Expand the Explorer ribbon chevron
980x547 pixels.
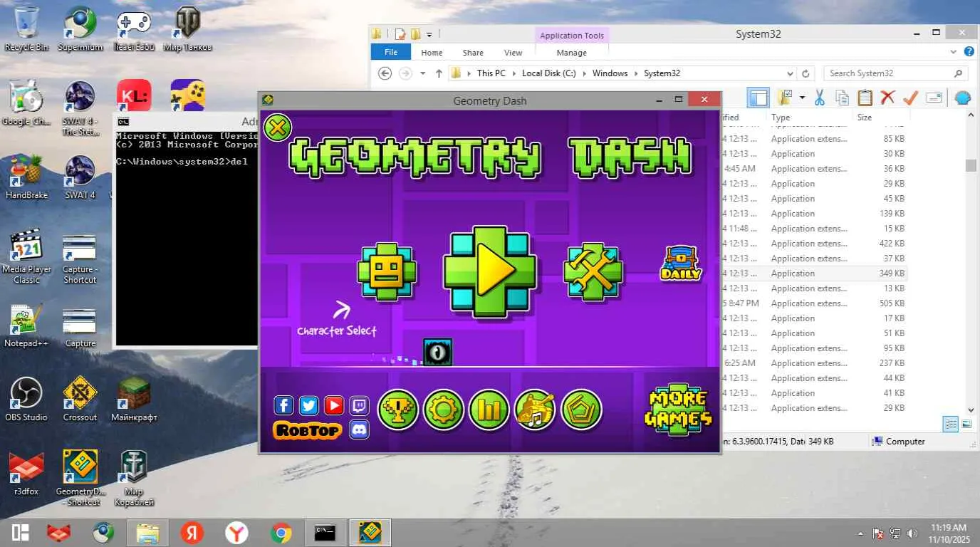point(954,52)
